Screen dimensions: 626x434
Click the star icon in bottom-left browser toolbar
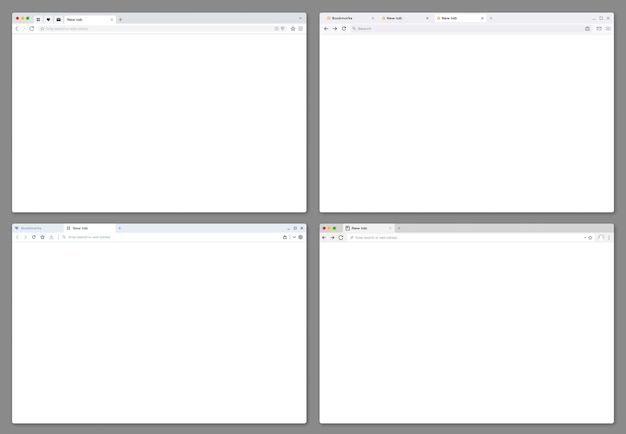tap(42, 237)
